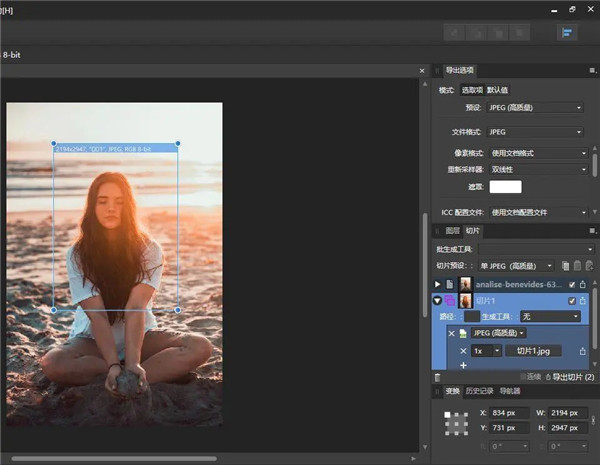Screen dimensions: 600x465
Task: Remove the 1x size entry with X icon
Action: pyautogui.click(x=463, y=351)
